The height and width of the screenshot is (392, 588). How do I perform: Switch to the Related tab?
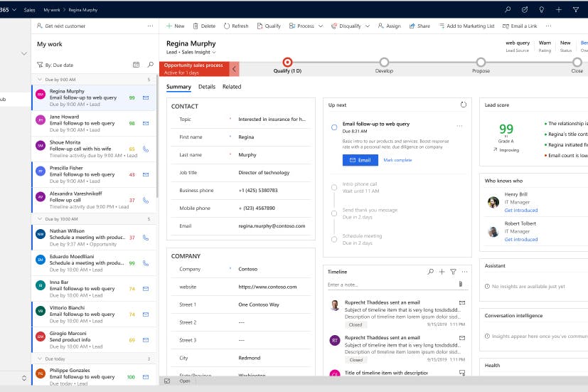[x=232, y=87]
